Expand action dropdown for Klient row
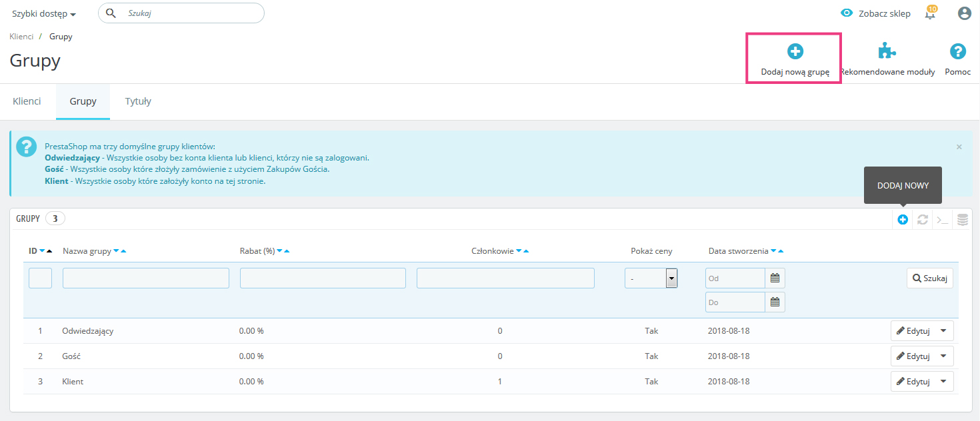Viewport: 980px width, 421px height. (x=943, y=381)
